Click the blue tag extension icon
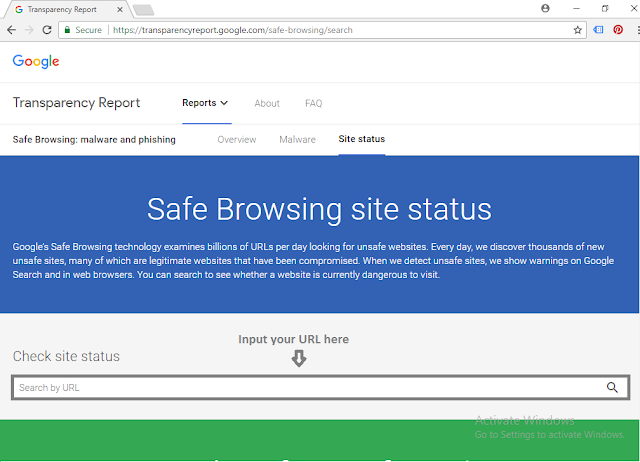This screenshot has width=640, height=462. click(598, 29)
